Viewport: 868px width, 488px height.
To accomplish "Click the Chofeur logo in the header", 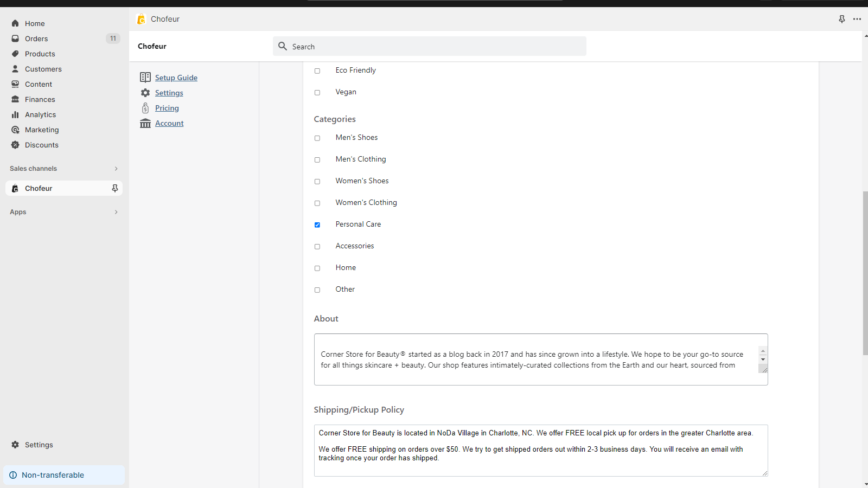I will tap(141, 19).
